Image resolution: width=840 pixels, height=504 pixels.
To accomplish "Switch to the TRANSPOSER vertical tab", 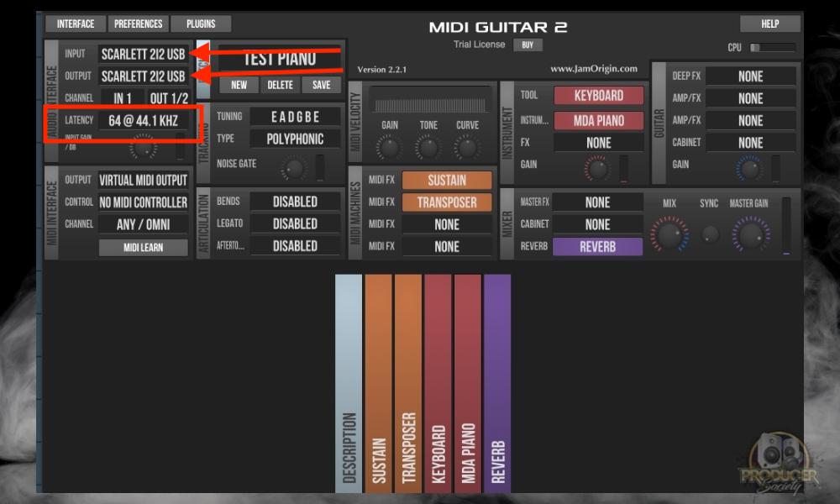I will coord(408,384).
